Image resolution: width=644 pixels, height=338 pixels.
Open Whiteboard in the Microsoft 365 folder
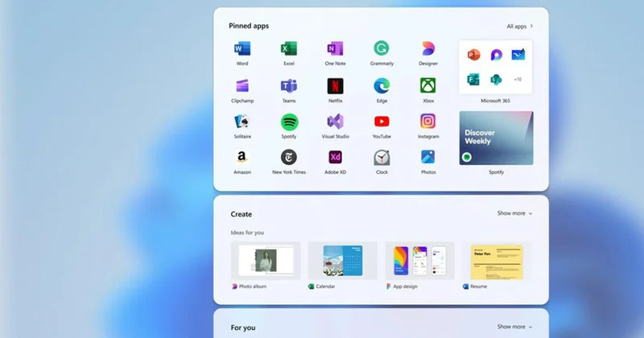pyautogui.click(x=518, y=54)
